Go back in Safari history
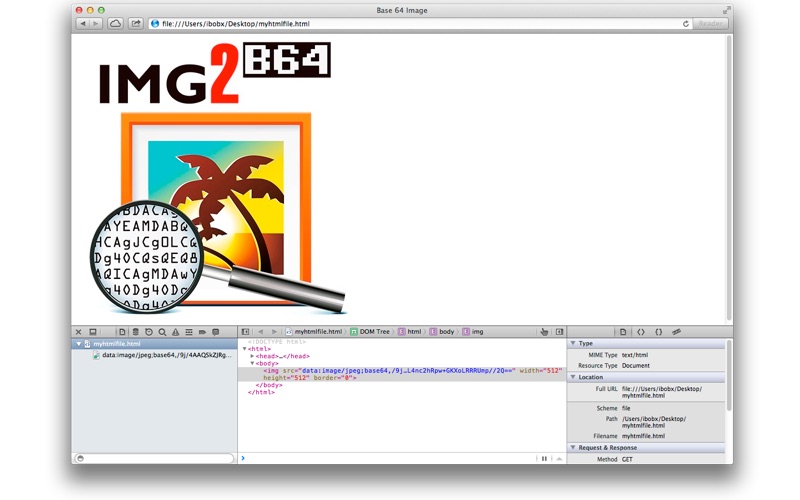The width and height of the screenshot is (800, 500). click(83, 23)
